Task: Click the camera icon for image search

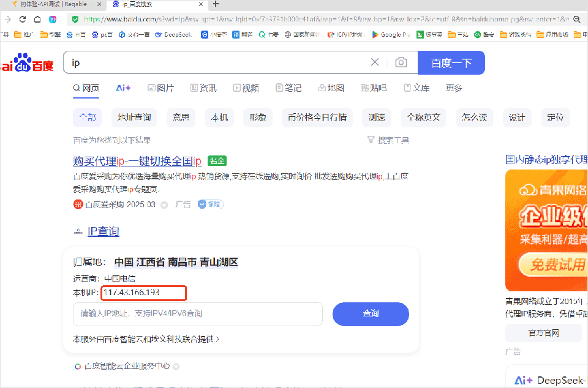Action: pos(401,62)
